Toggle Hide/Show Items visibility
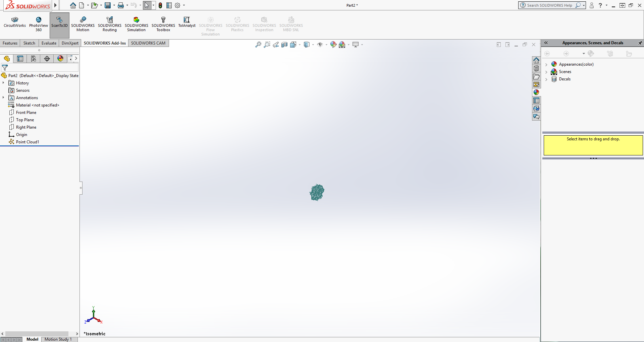The height and width of the screenshot is (342, 644). pyautogui.click(x=320, y=44)
